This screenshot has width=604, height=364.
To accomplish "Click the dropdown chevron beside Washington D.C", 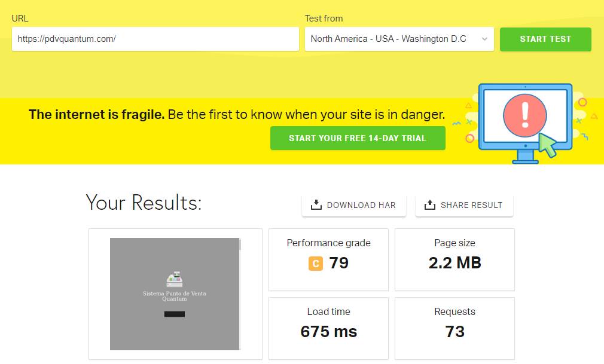I will point(484,39).
